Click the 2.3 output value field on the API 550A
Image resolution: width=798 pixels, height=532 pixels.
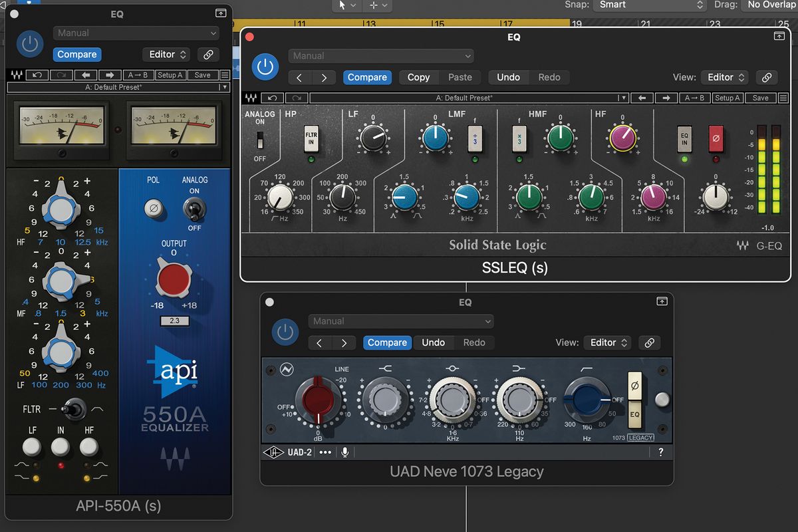tap(173, 320)
